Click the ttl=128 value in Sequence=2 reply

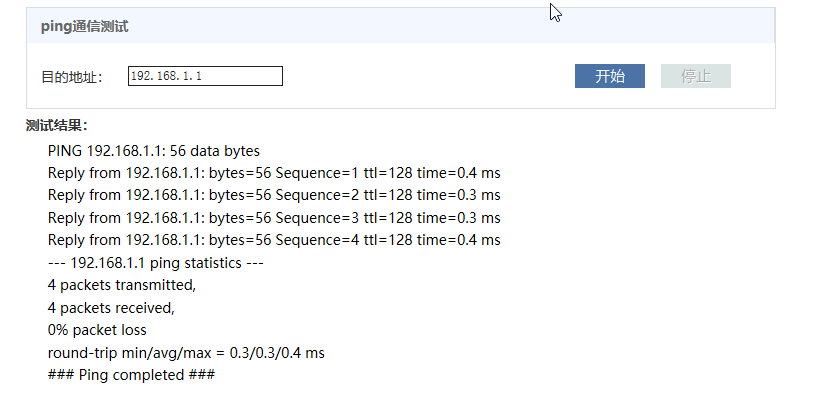coord(388,195)
